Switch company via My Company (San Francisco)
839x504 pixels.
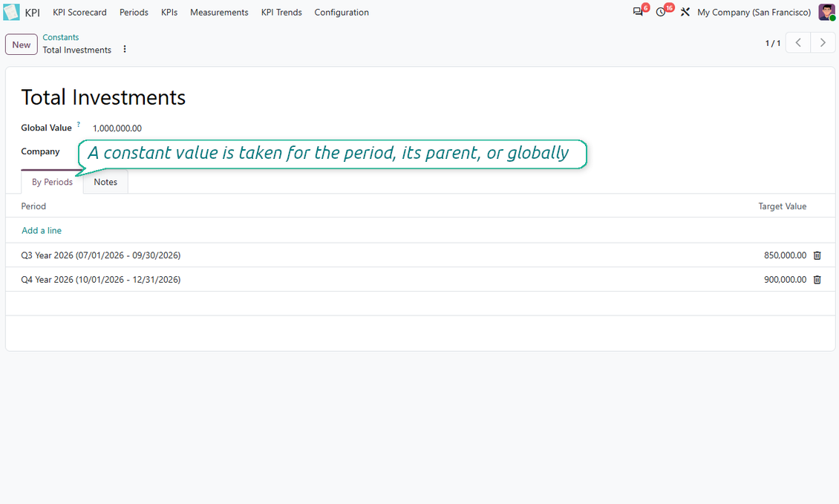pyautogui.click(x=754, y=13)
